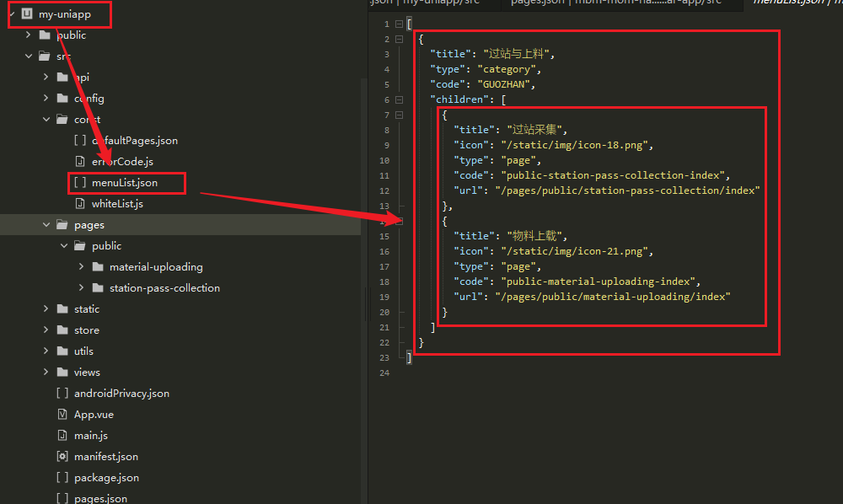843x504 pixels.
Task: Click the androidPrivacy.json bracket icon
Action: coord(62,394)
